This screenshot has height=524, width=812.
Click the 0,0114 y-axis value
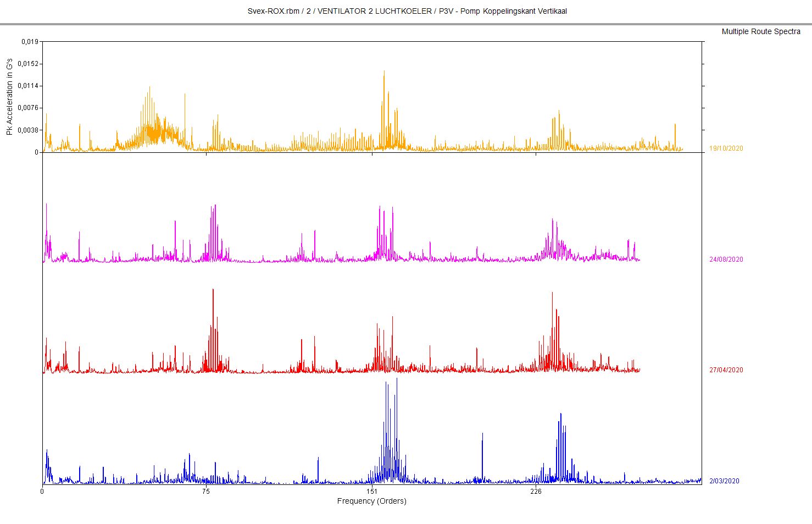[x=28, y=86]
